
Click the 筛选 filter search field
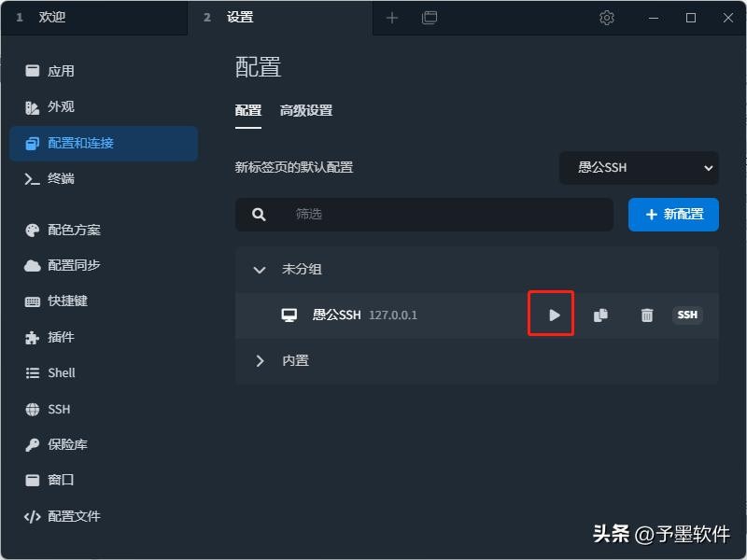coord(439,214)
